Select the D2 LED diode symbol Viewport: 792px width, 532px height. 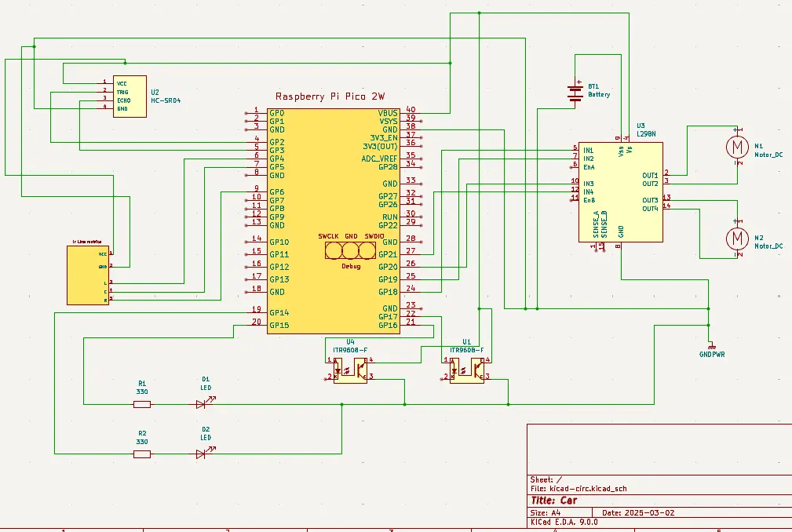point(205,453)
